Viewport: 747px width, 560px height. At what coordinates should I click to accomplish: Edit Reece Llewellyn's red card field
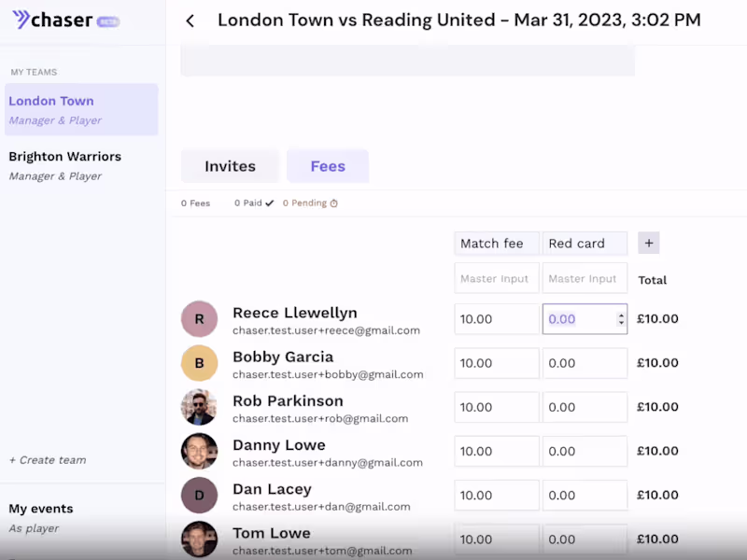click(x=585, y=319)
